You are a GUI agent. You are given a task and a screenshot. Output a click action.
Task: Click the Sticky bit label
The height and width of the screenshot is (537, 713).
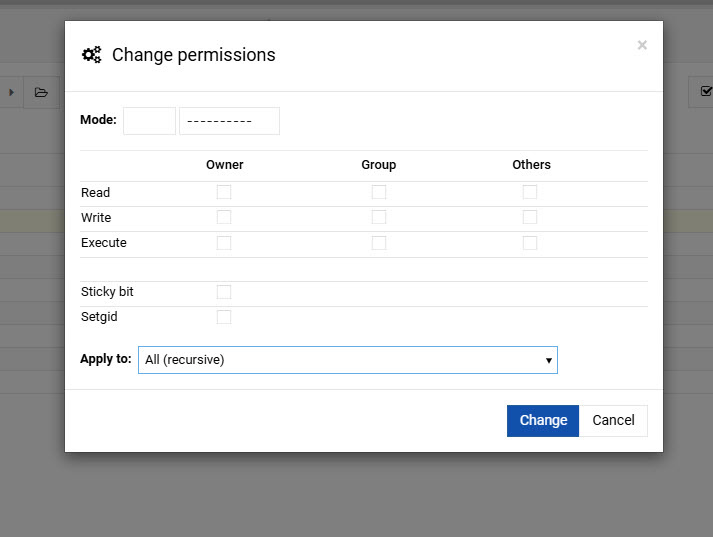click(107, 291)
